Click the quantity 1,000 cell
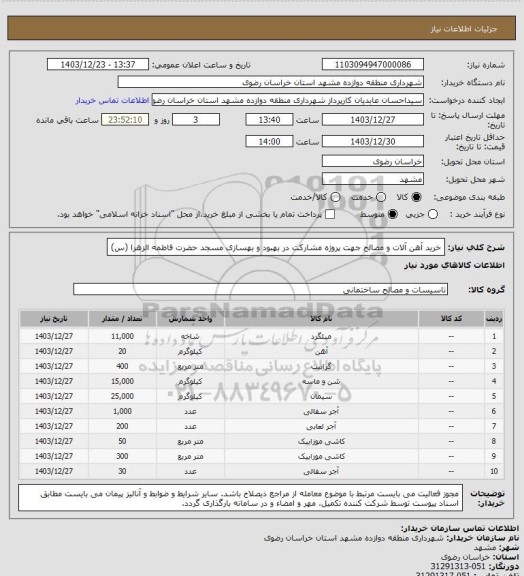 122,412
